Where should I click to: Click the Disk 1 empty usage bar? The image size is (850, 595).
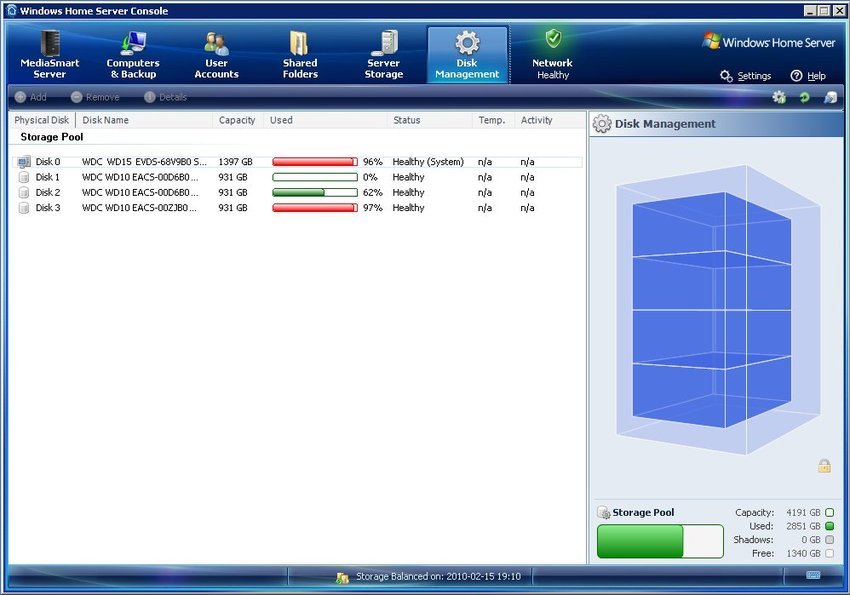pyautogui.click(x=315, y=177)
